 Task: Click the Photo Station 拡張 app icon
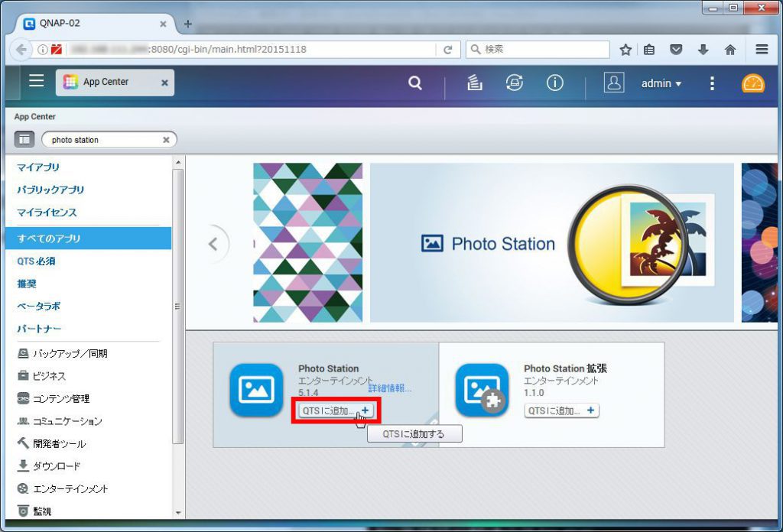coord(482,391)
